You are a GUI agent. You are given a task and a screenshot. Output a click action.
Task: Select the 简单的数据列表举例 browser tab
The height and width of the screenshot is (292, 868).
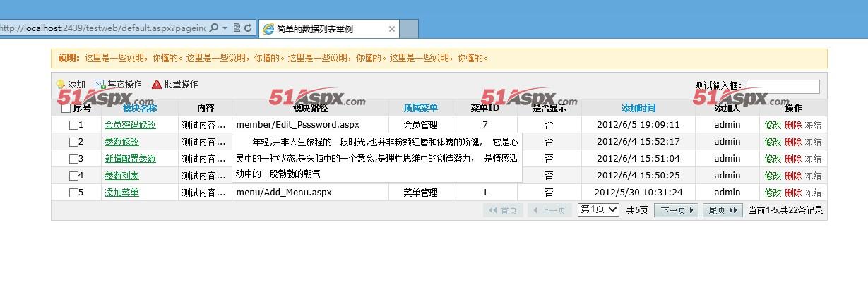tap(328, 29)
